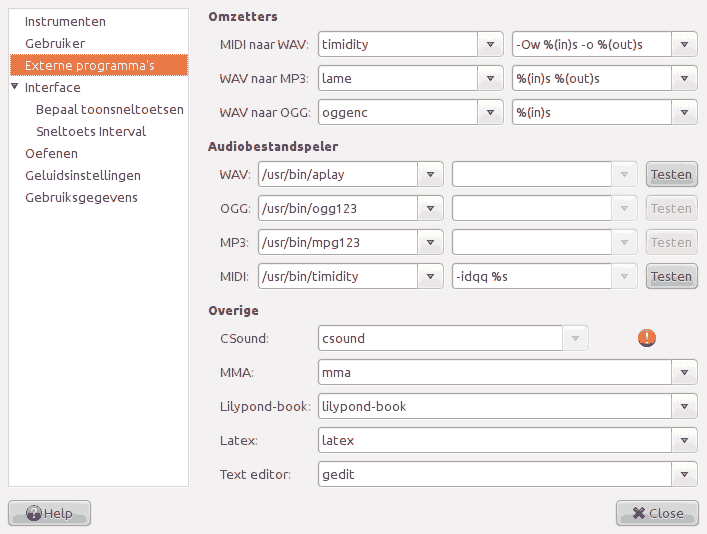Image resolution: width=707 pixels, height=534 pixels.
Task: Click the CSound warning icon
Action: coord(646,338)
